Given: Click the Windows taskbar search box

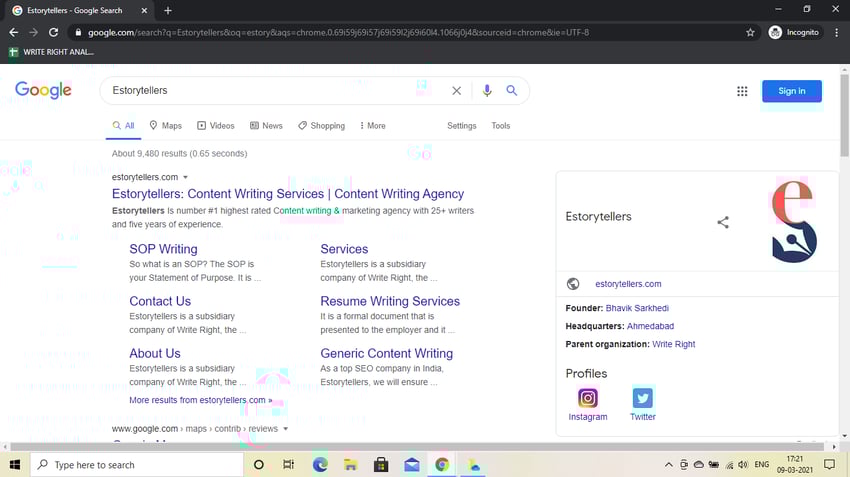Looking at the screenshot, I should pyautogui.click(x=137, y=465).
